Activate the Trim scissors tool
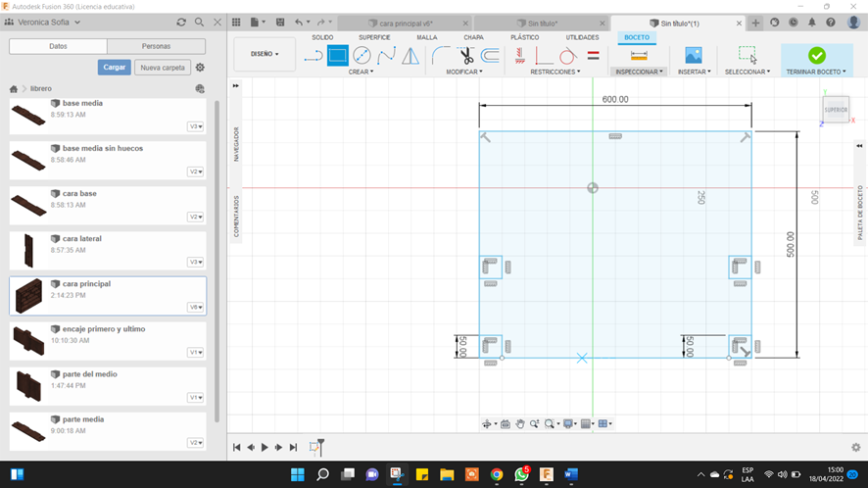 466,56
